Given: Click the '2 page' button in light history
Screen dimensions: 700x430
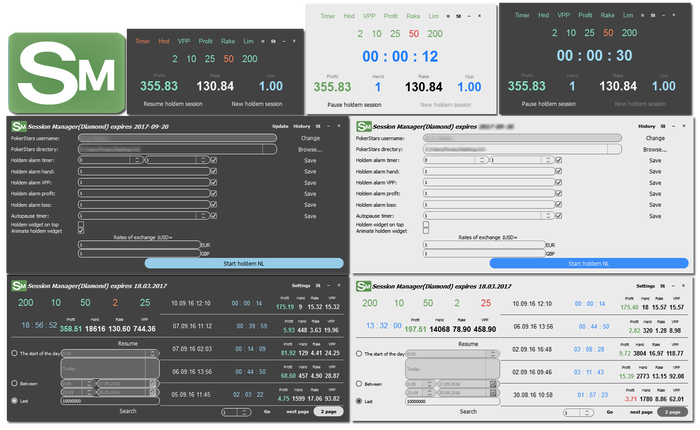Looking at the screenshot, I should pos(672,412).
